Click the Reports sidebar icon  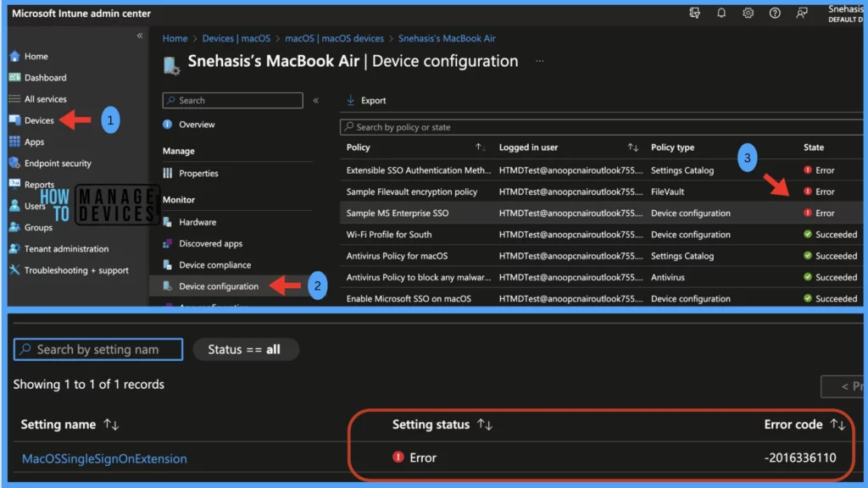(x=14, y=184)
